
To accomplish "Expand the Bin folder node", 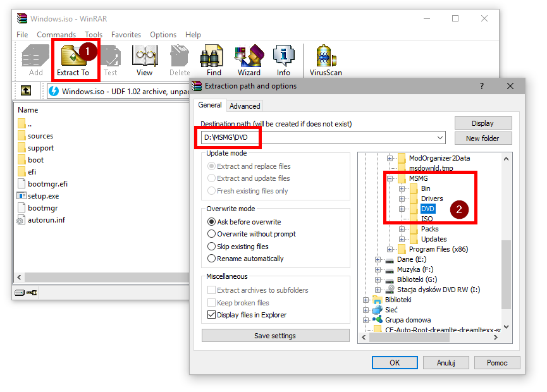I will pyautogui.click(x=402, y=188).
